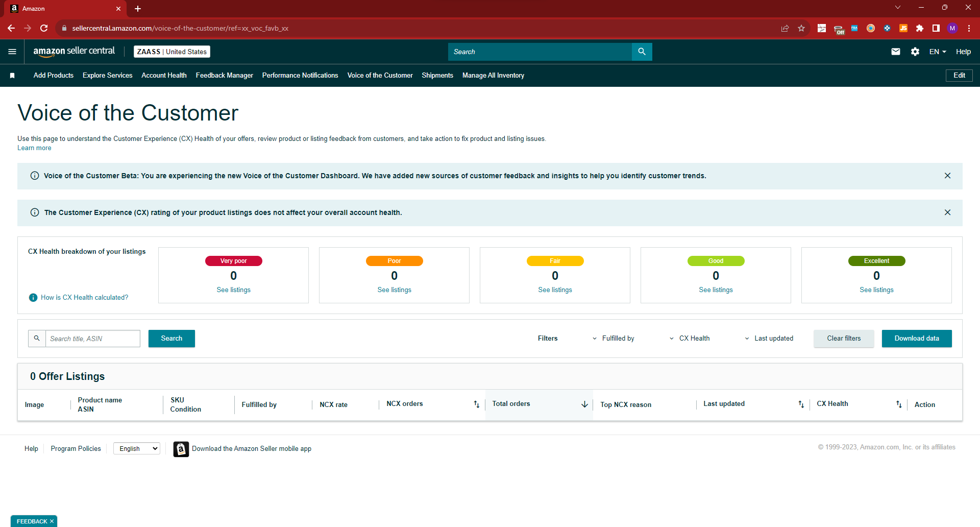Screen dimensions: 980x527
Task: Expand the Last updated filter
Action: pos(769,339)
